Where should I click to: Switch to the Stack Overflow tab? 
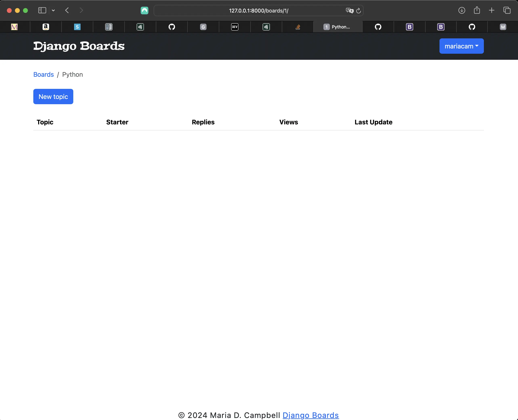click(298, 27)
